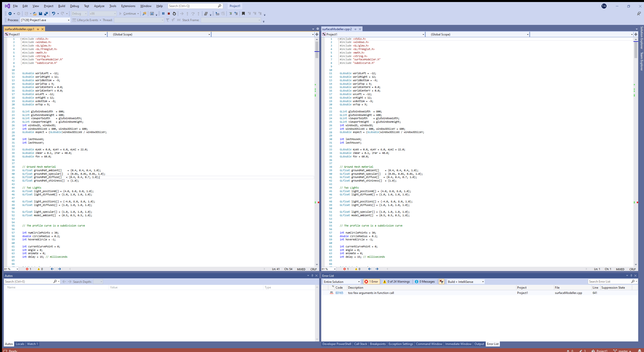
Task: Stop debugging with the red square icon
Action: (x=169, y=14)
